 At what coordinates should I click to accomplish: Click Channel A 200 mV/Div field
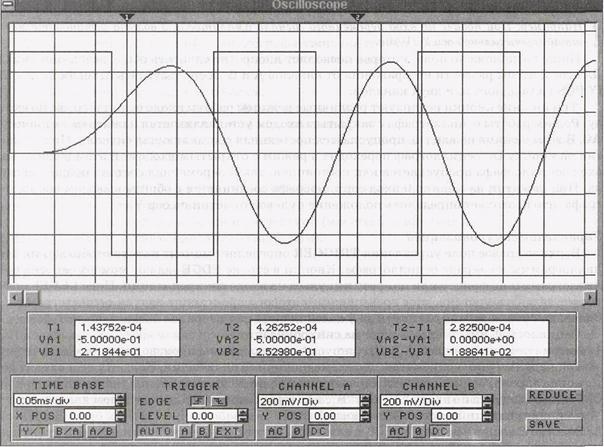(309, 402)
